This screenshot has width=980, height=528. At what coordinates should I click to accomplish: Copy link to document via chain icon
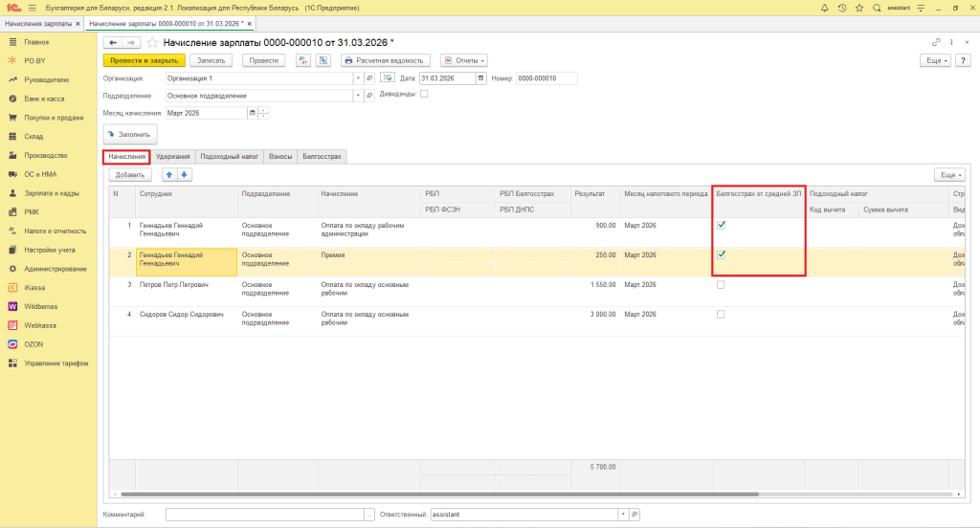pyautogui.click(x=936, y=42)
